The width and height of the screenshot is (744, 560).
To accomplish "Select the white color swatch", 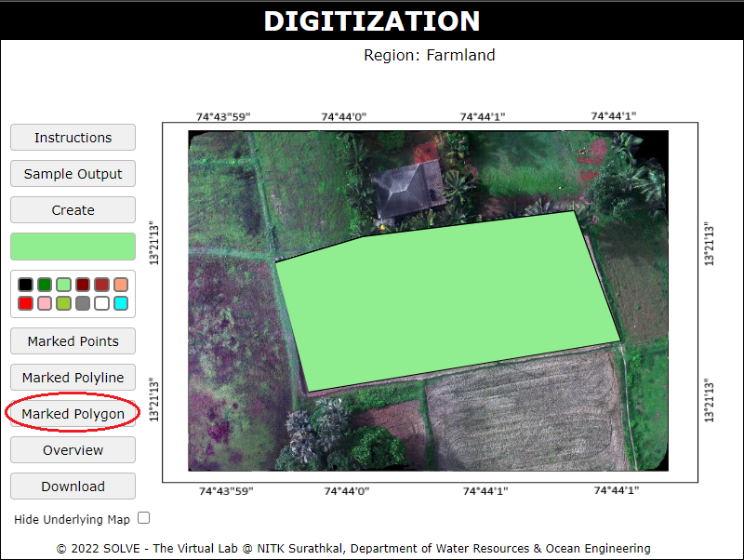I will pos(101,303).
